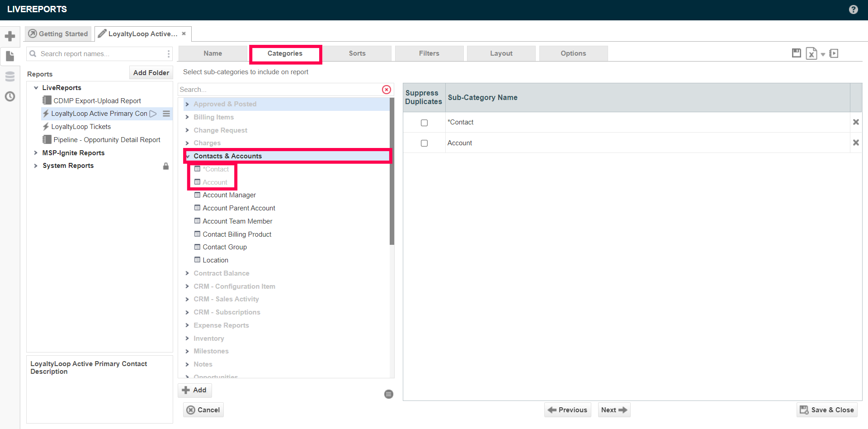Expand Billing Items category
This screenshot has width=868, height=429.
187,117
